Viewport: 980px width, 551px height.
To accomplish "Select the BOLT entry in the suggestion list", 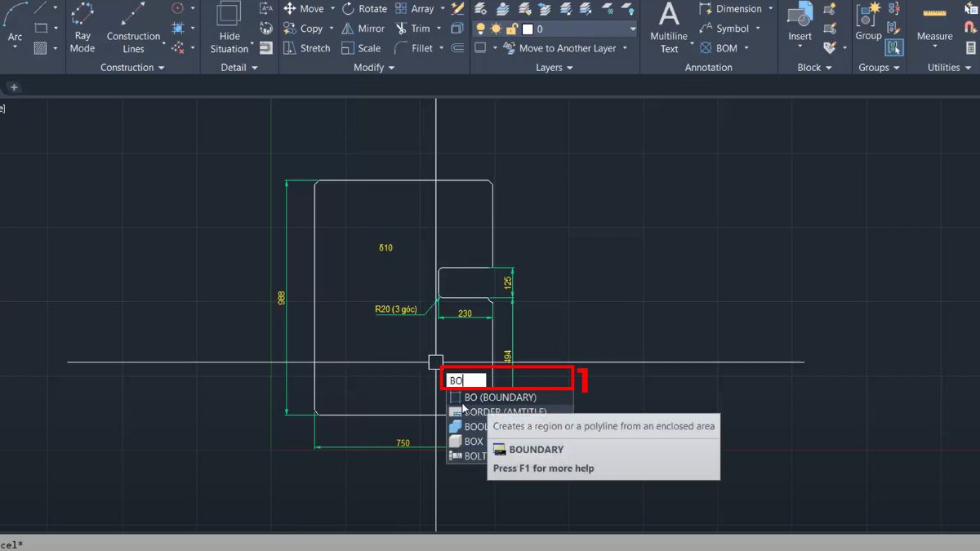I will point(468,456).
